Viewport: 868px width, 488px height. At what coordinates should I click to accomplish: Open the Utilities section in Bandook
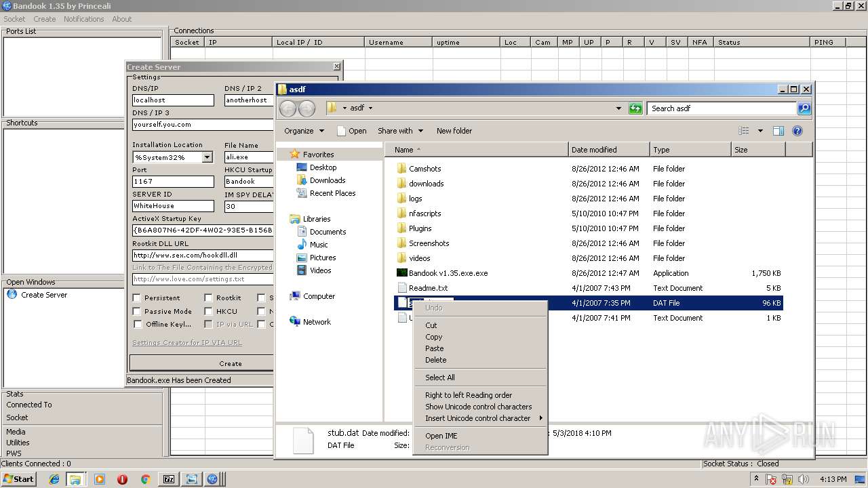point(18,443)
